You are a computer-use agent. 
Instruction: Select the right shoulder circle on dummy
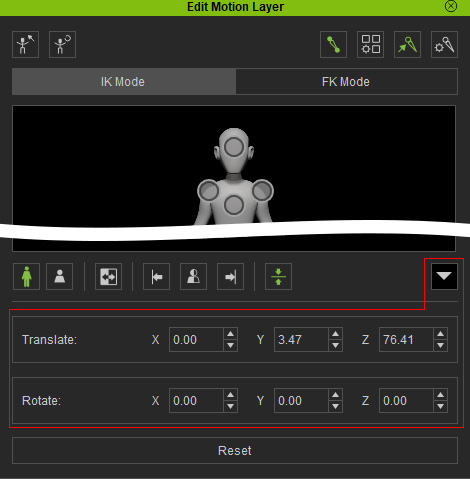pos(208,191)
